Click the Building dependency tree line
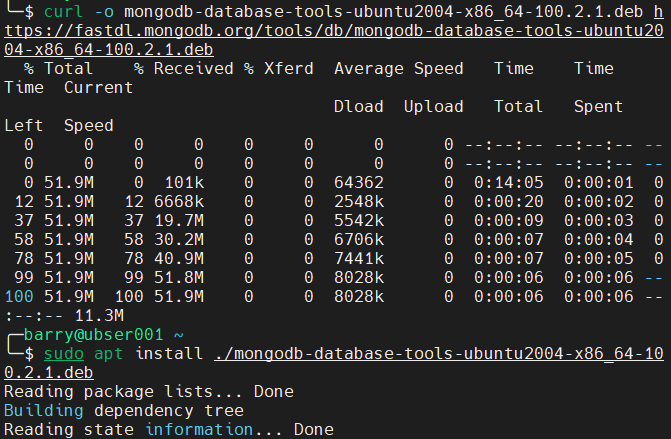671x439 pixels. [124, 411]
